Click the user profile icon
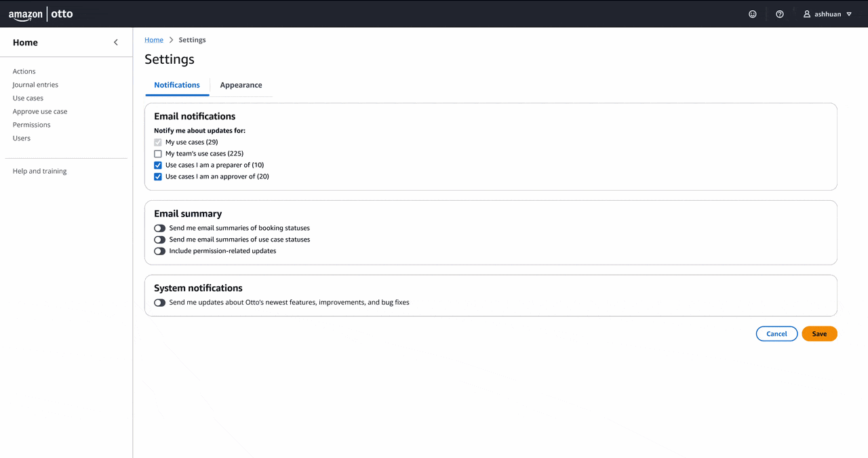This screenshot has height=458, width=868. click(x=807, y=14)
